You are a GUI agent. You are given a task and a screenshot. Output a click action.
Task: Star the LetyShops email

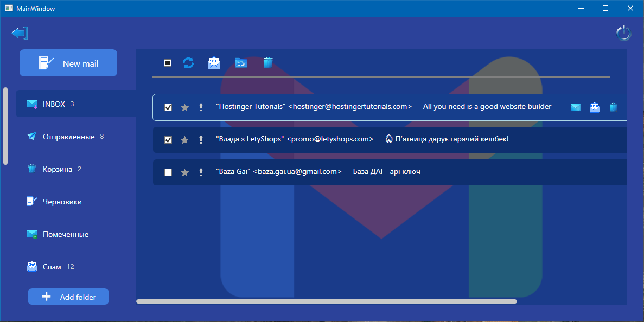[184, 139]
